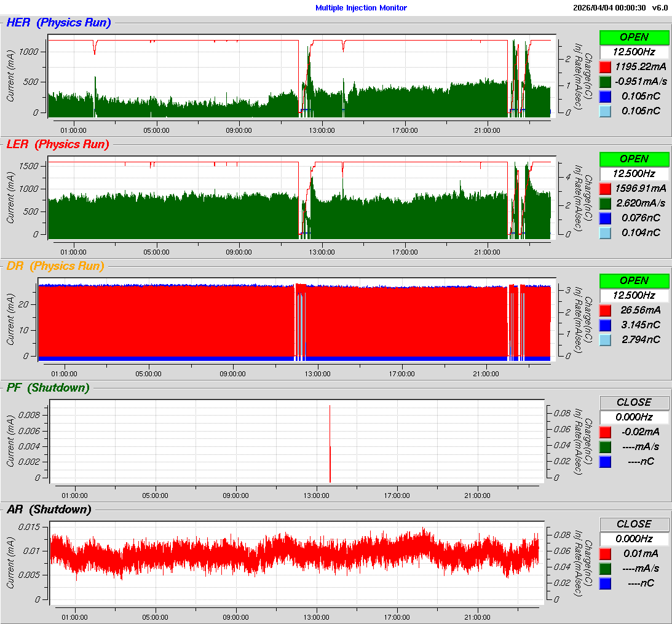Click the HER 12.500Hz frequency field

(634, 52)
